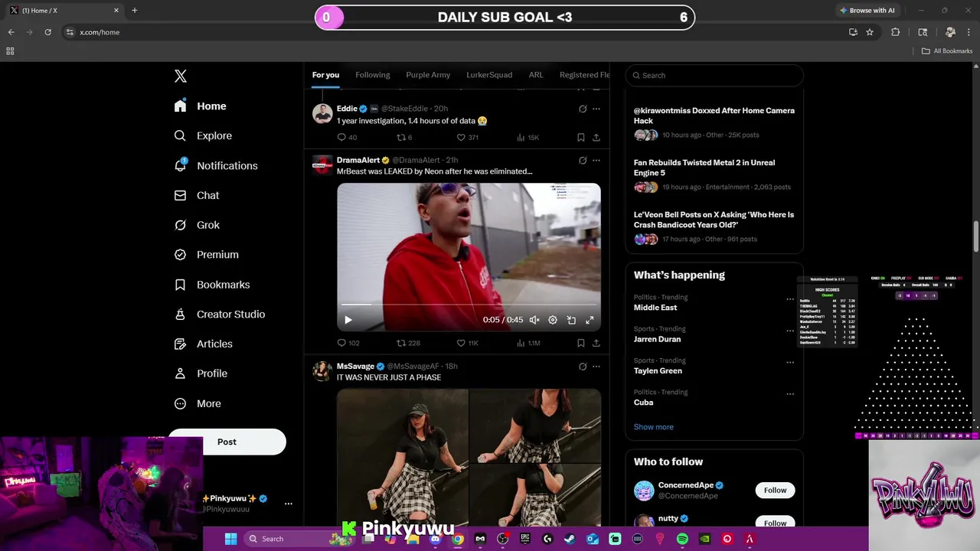Open more options for Taylen Green trend
The height and width of the screenshot is (551, 980).
tap(790, 362)
